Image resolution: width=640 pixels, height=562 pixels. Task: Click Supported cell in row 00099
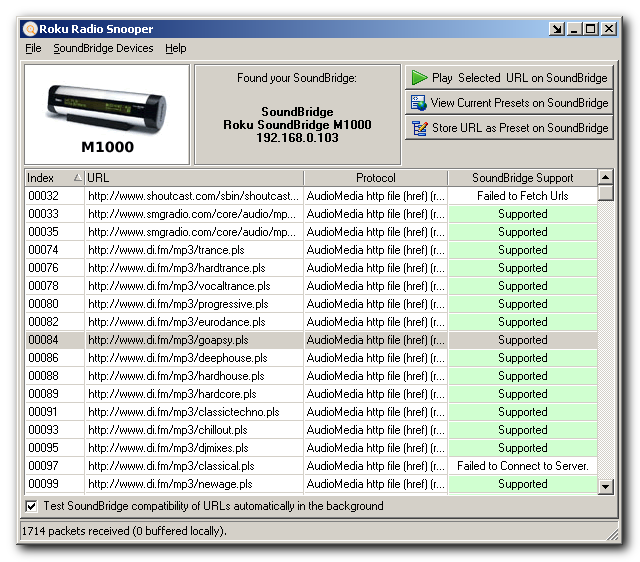click(x=522, y=484)
